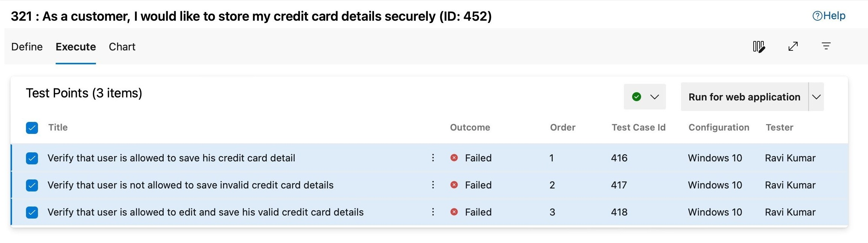868x243 pixels.
Task: Sort by the Order column header
Action: [562, 128]
